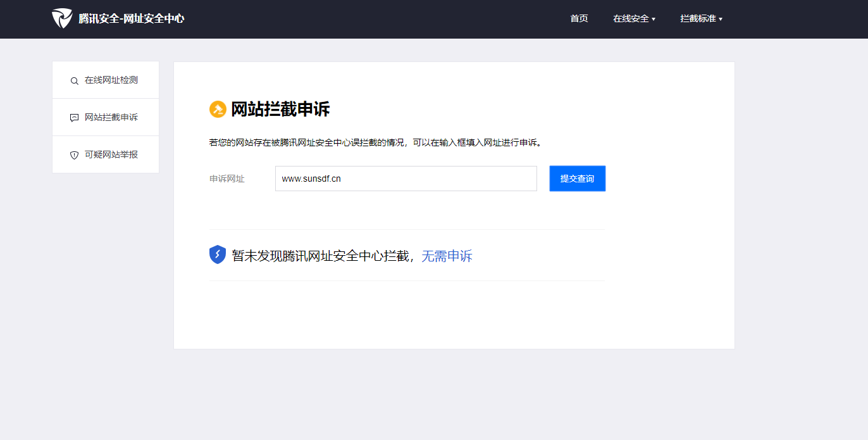Click the 无需申诉 link text
Viewport: 868px width, 440px height.
click(447, 256)
